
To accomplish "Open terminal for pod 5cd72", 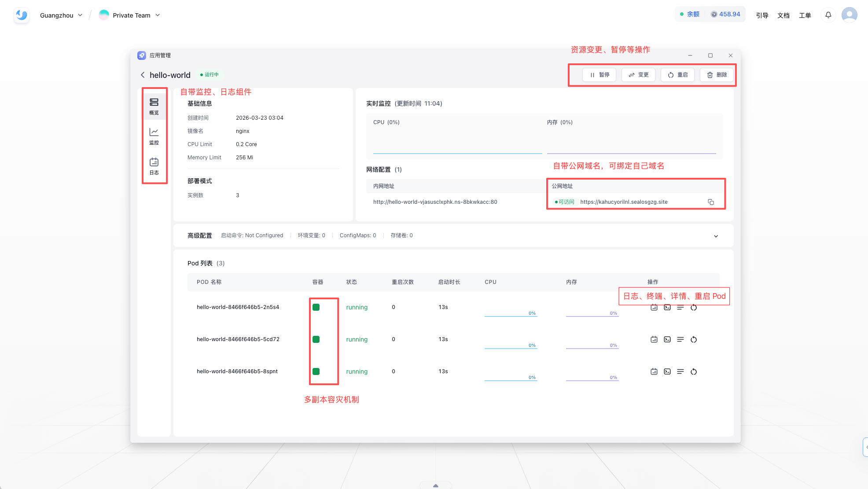I will 667,339.
